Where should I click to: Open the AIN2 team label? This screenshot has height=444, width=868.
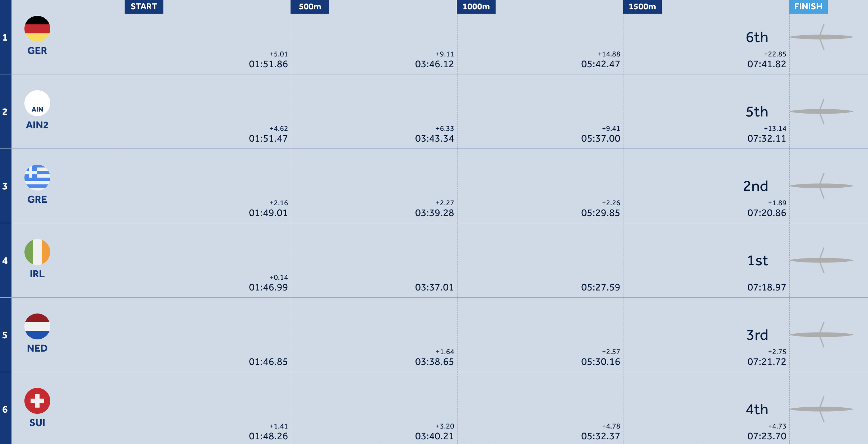[37, 125]
